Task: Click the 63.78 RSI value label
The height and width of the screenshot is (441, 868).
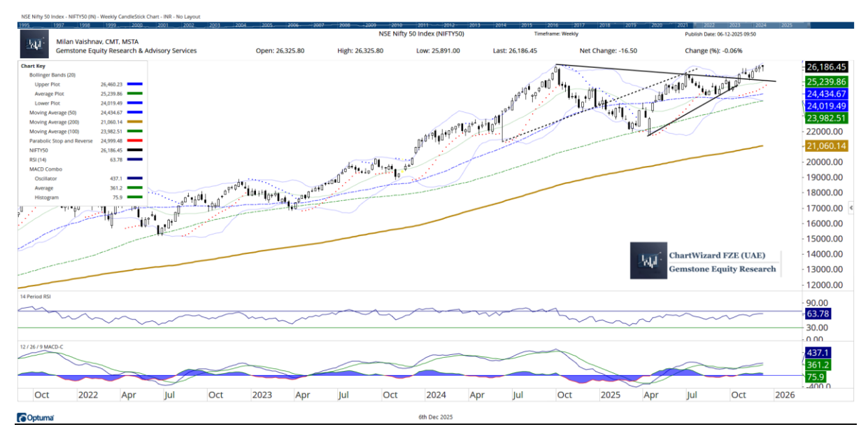Action: click(x=818, y=315)
